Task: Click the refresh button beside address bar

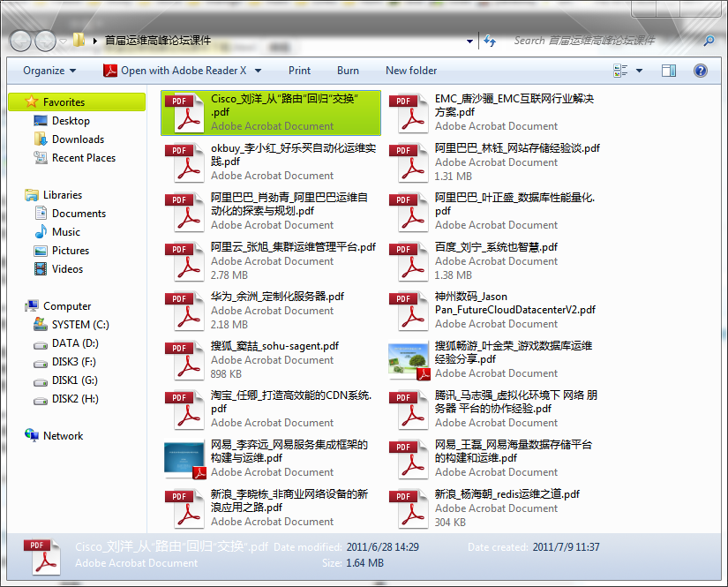Action: point(490,41)
